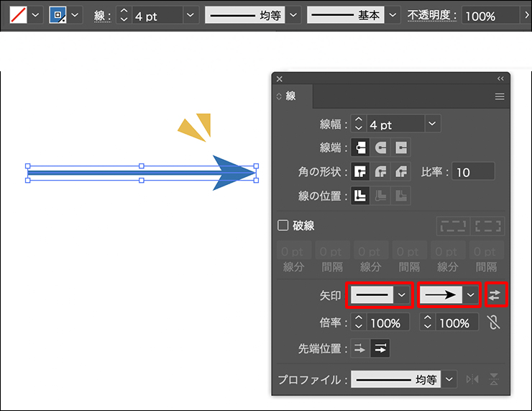
Task: Click the fill color swatch
Action: pyautogui.click(x=17, y=15)
